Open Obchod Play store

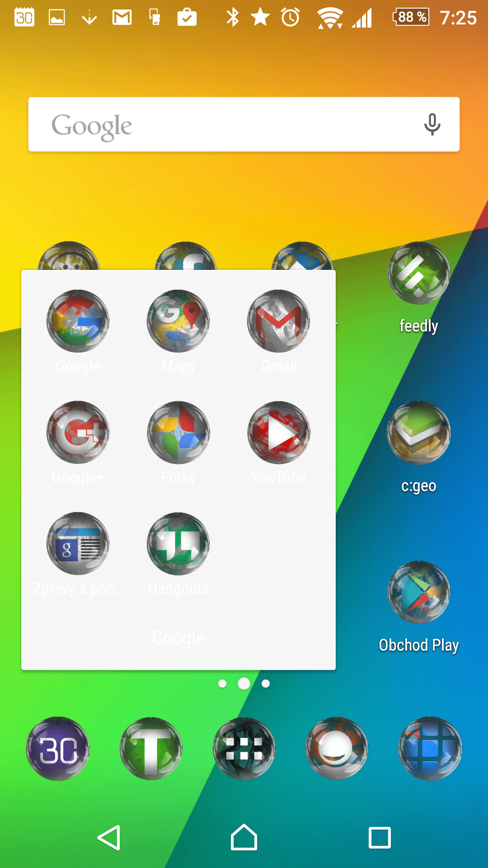click(x=419, y=592)
